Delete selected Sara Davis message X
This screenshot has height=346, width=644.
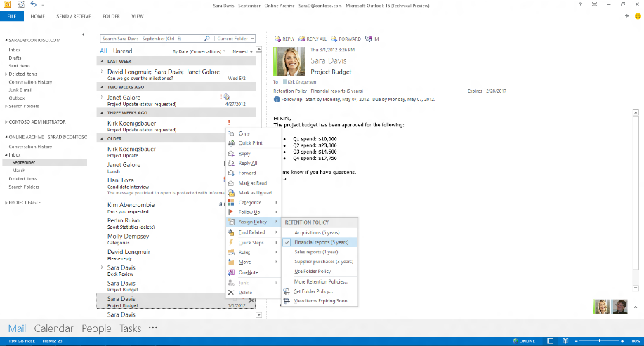(251, 300)
